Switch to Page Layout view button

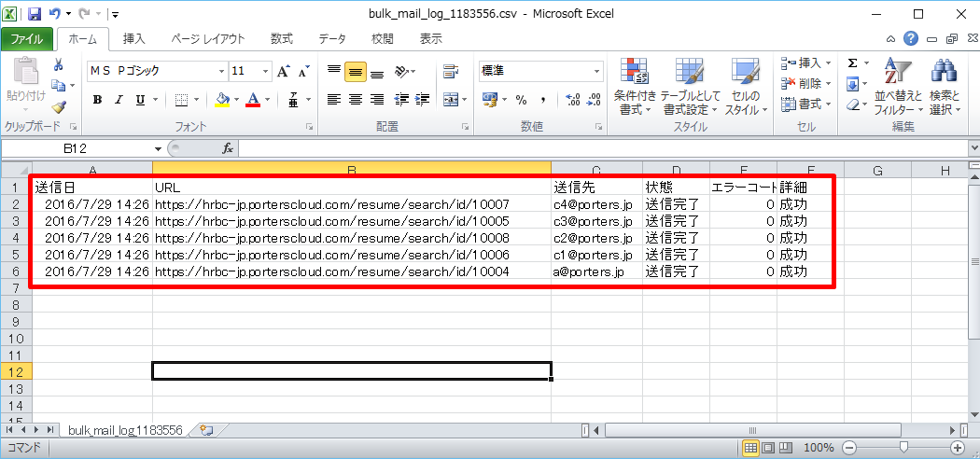pyautogui.click(x=768, y=447)
